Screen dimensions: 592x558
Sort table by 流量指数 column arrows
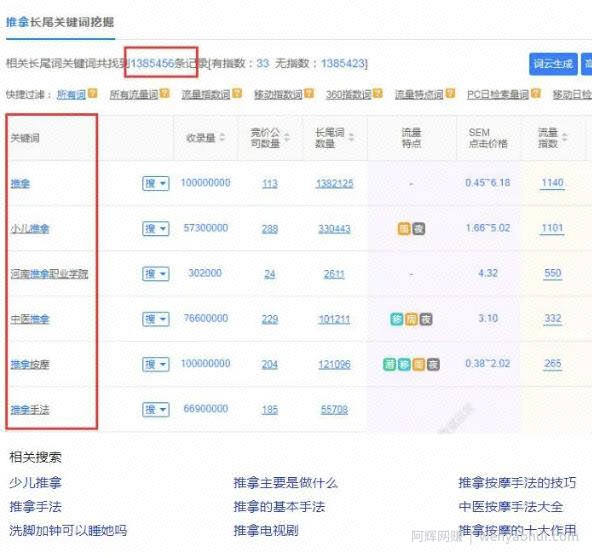(564, 137)
